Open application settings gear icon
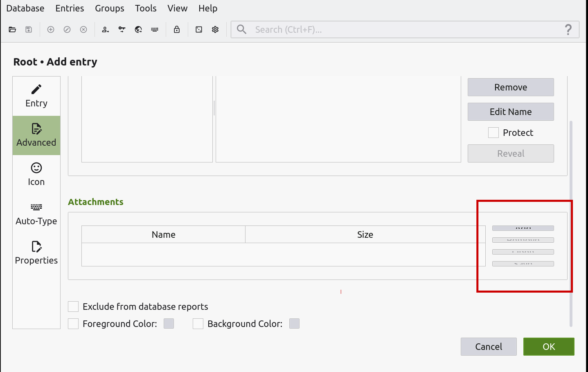Viewport: 588px width, 372px height. [215, 29]
